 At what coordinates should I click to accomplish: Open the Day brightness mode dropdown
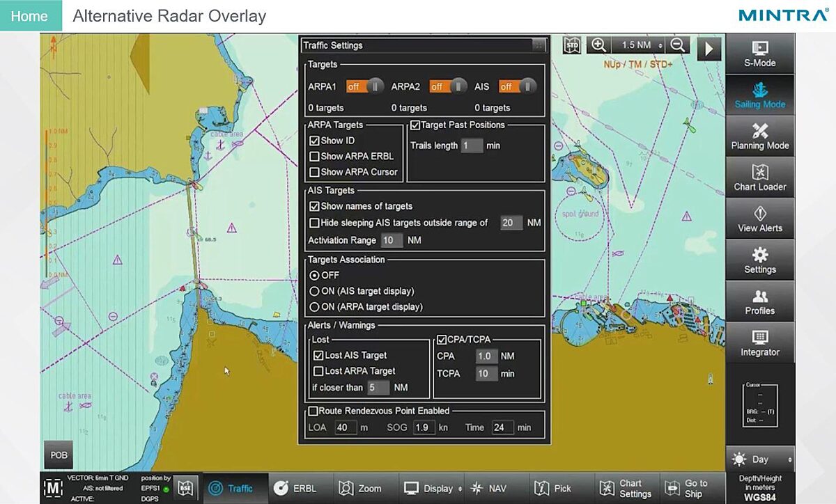[x=760, y=459]
